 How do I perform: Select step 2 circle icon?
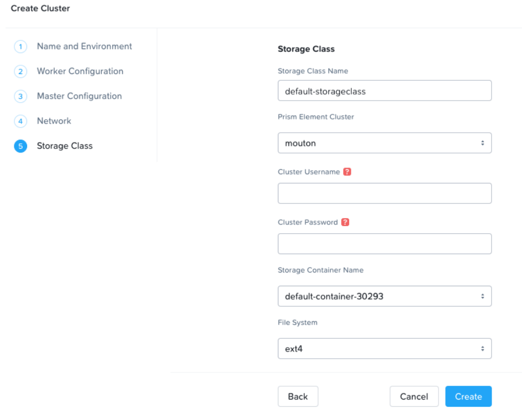click(20, 71)
